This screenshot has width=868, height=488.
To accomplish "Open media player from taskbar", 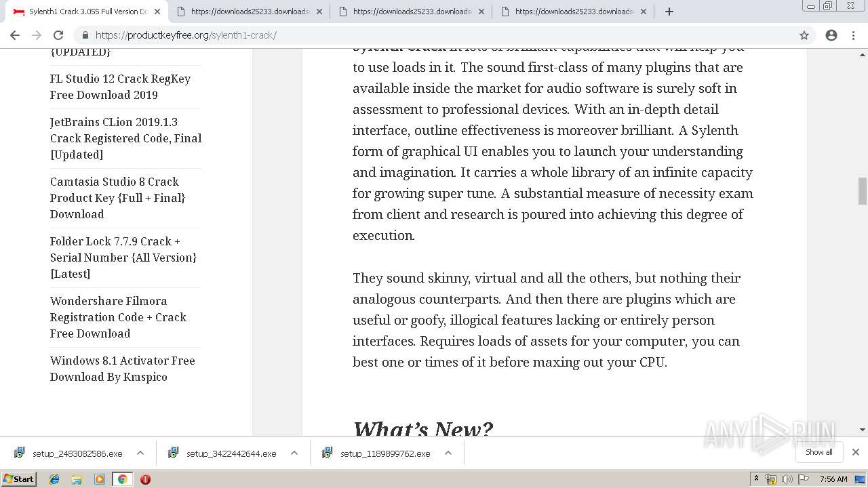I will tap(100, 479).
